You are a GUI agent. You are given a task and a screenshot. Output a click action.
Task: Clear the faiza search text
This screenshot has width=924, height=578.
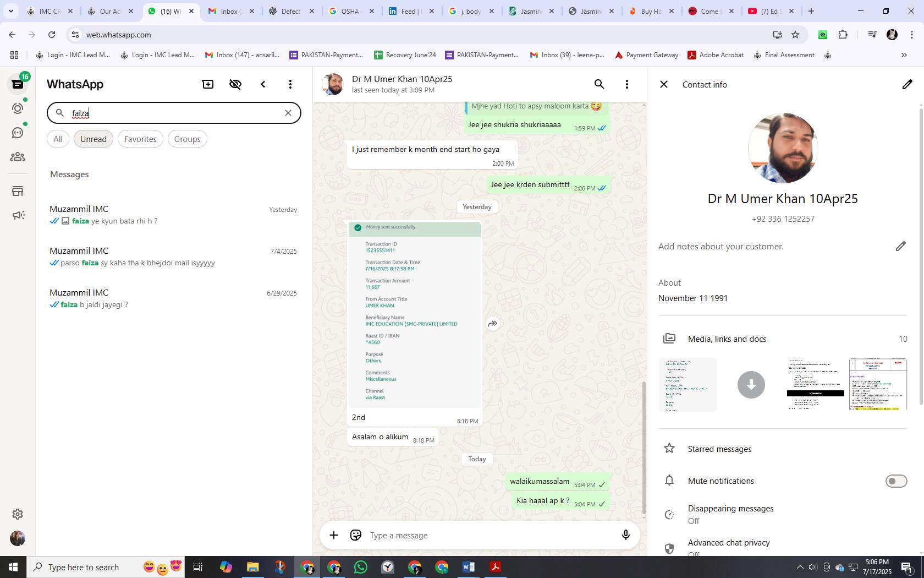pyautogui.click(x=288, y=113)
